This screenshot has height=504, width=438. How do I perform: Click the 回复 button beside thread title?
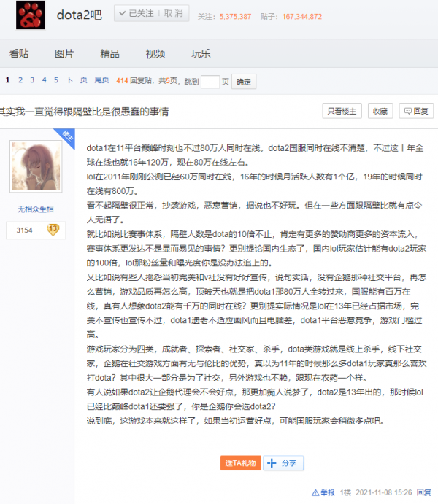(x=416, y=111)
